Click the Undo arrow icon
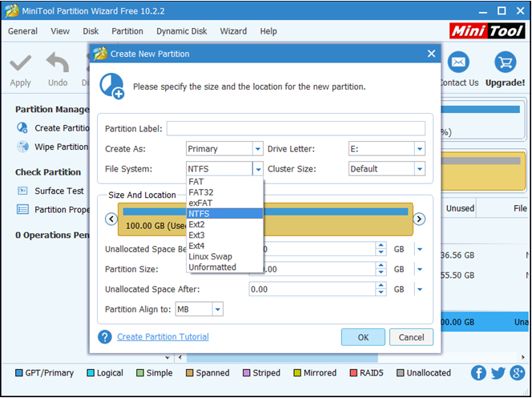This screenshot has height=398, width=532. pos(58,62)
